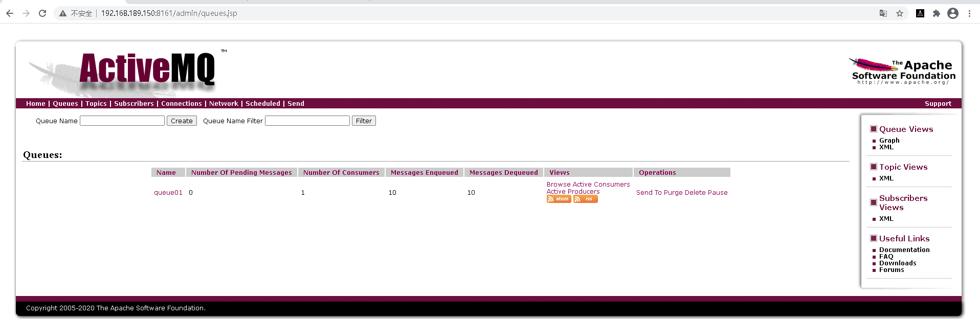Purge the queue01 queue
The height and width of the screenshot is (319, 980).
pyautogui.click(x=673, y=192)
